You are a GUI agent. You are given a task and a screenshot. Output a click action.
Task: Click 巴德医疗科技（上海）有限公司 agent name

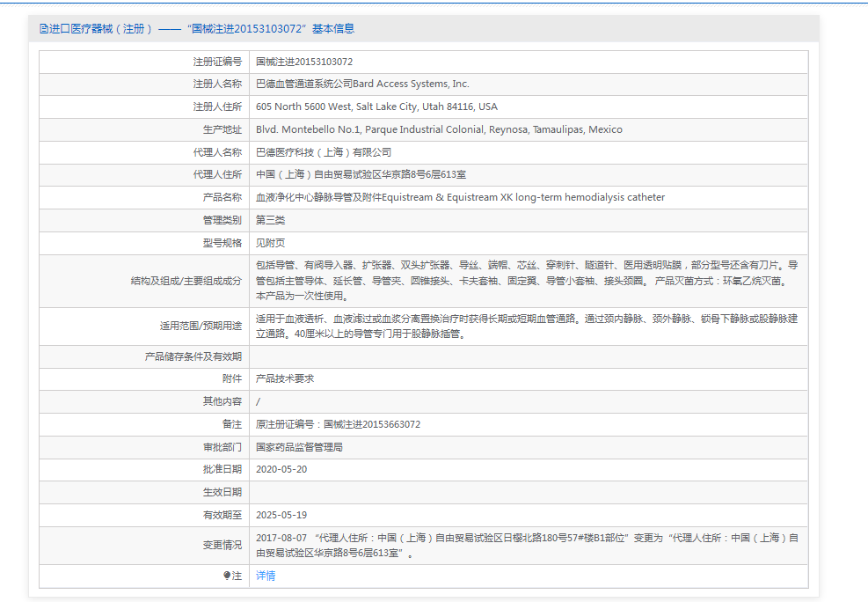tap(324, 152)
